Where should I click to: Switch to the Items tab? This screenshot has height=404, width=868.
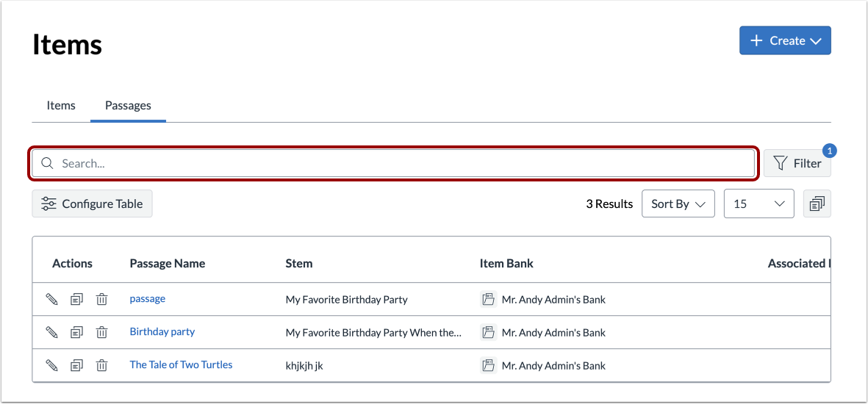coord(61,106)
